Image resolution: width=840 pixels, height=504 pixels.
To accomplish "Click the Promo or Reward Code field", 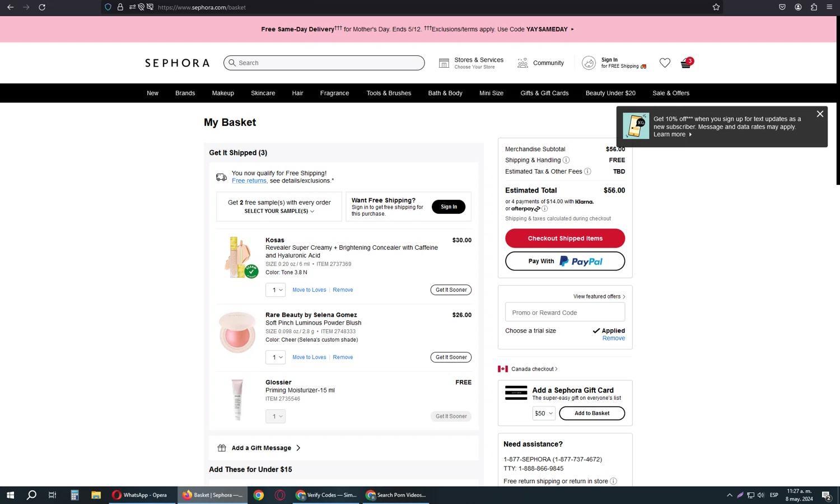I will pos(564,312).
